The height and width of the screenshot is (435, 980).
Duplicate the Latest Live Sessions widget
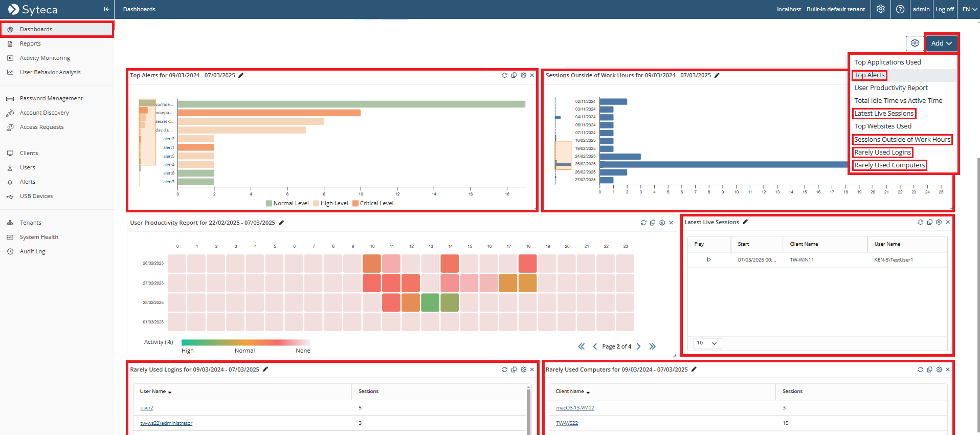929,222
